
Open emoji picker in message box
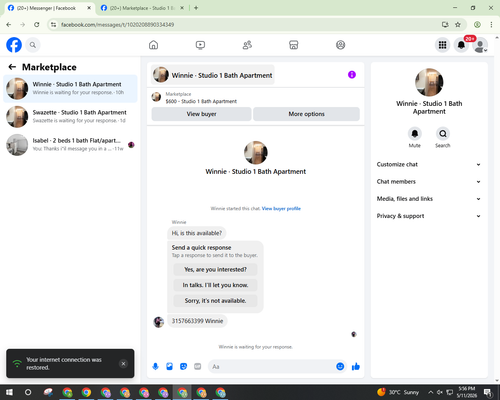[x=340, y=367]
